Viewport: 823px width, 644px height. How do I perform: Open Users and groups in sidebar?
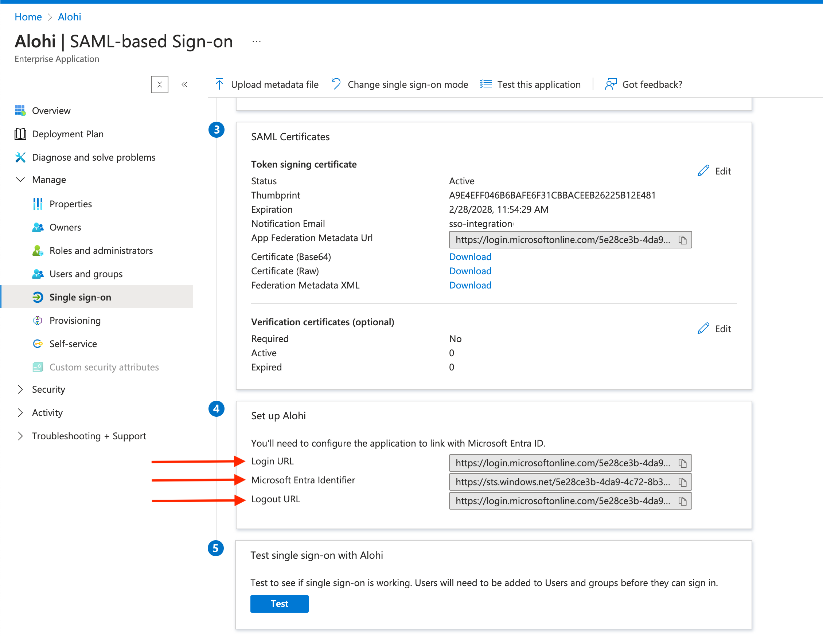pyautogui.click(x=86, y=274)
